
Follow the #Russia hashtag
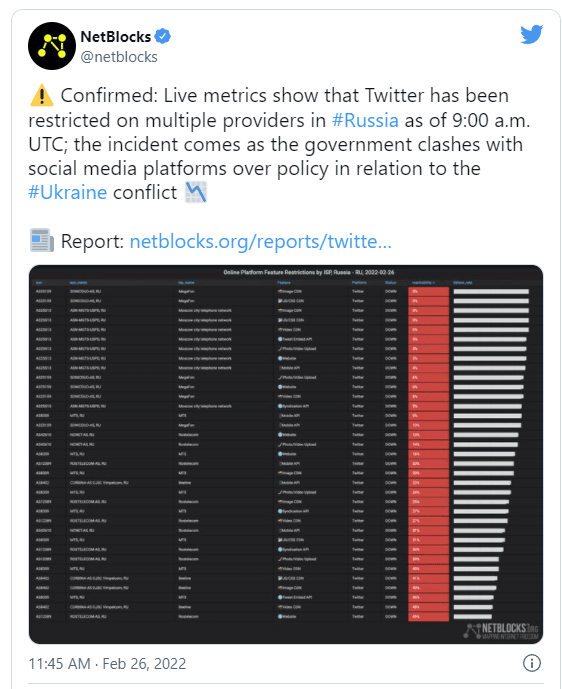pyautogui.click(x=365, y=120)
